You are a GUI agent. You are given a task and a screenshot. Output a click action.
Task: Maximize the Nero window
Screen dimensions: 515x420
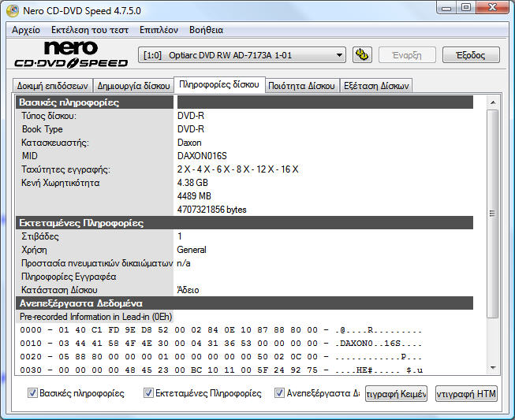tap(466, 8)
